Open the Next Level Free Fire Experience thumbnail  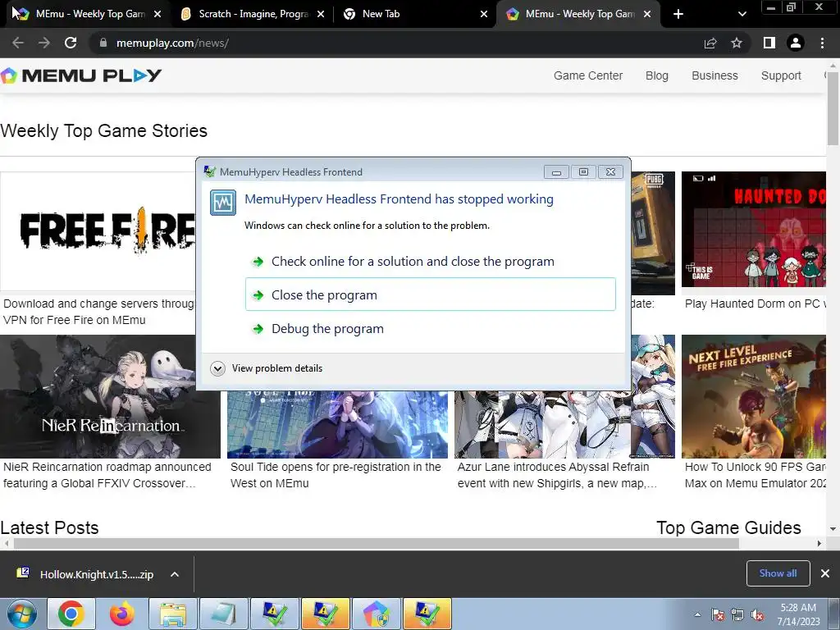pyautogui.click(x=754, y=396)
